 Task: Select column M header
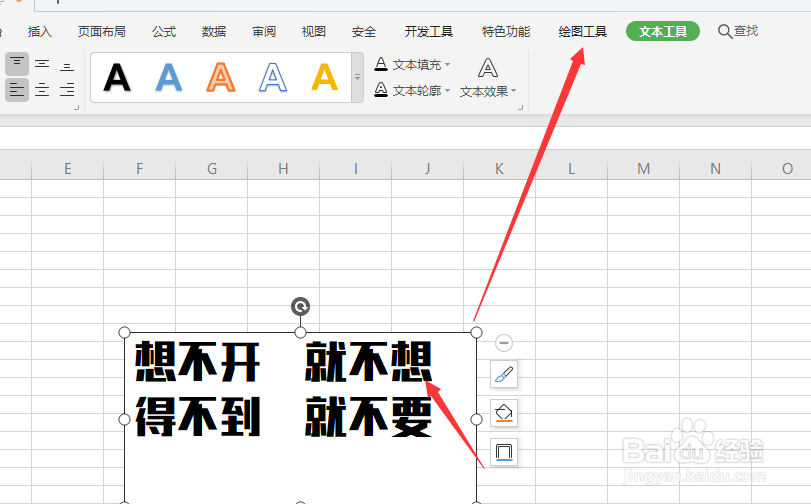pyautogui.click(x=643, y=169)
